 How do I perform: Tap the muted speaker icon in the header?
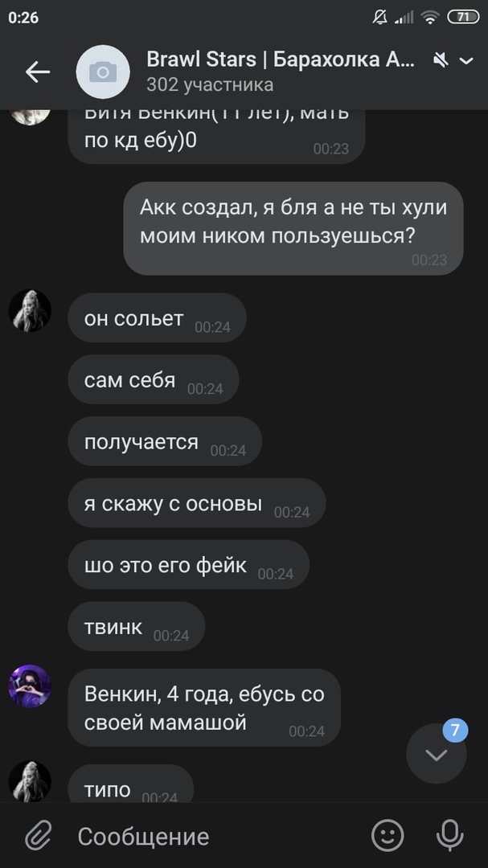pos(441,60)
